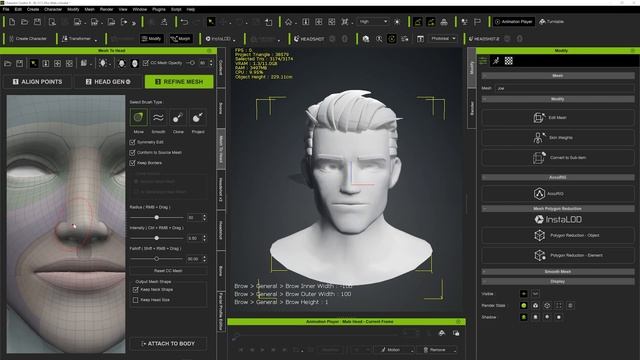Viewport: 640px width, 360px height.
Task: Collapse the Display section header
Action: (x=558, y=282)
